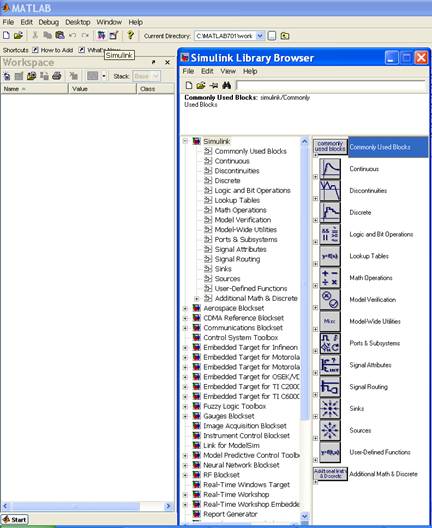Viewport: 432px width, 528px height.
Task: Click the How to Add shortcut
Action: (53, 50)
